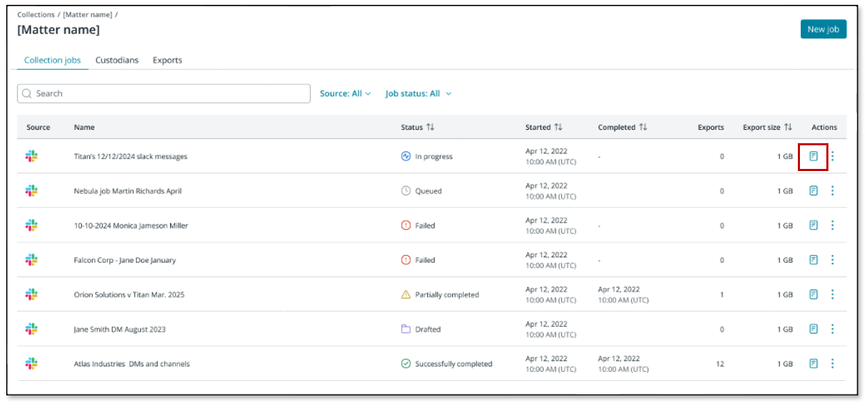Open more actions for Atlas Industries job
The image size is (868, 406).
(x=833, y=364)
